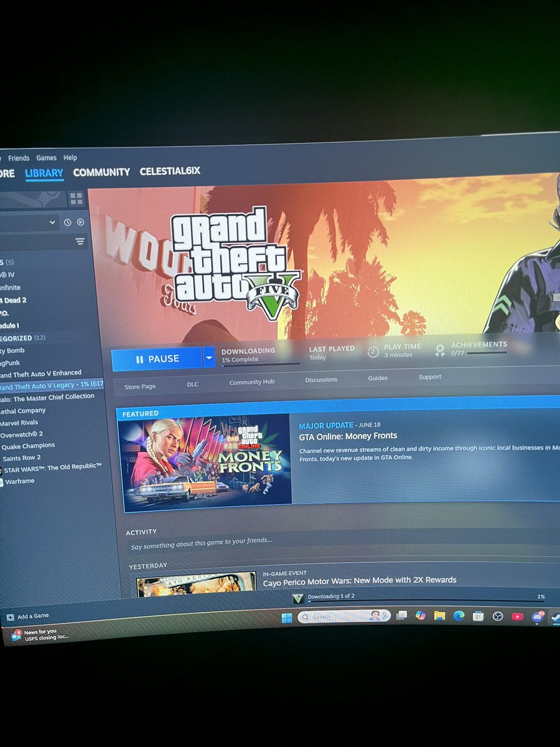Click the Windows taskbar Search box
The image size is (560, 747).
pyautogui.click(x=343, y=616)
